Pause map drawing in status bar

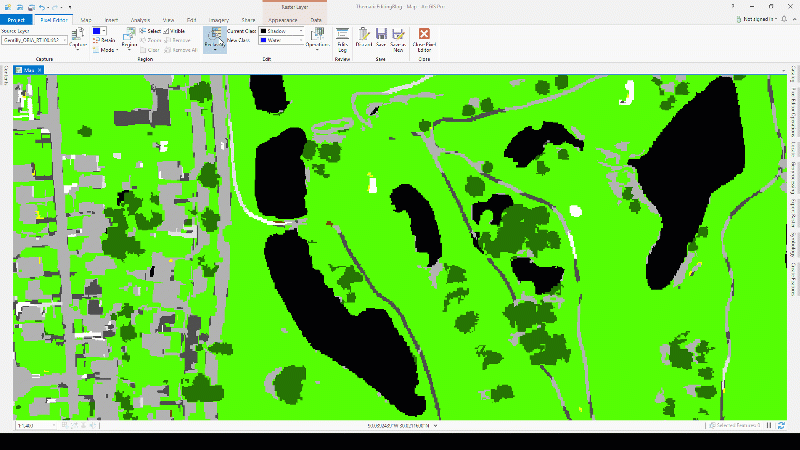[x=769, y=426]
